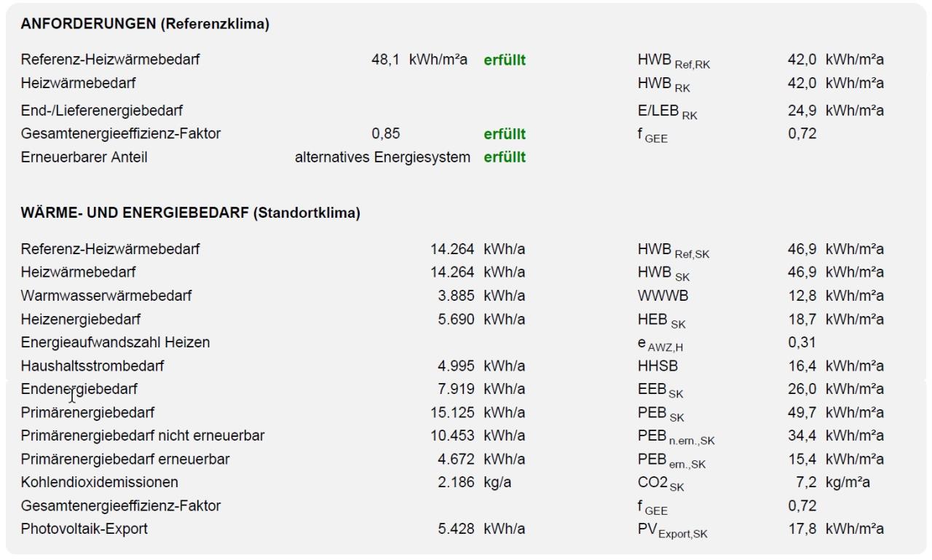Click erfüllt next to alternatives Energiesystem
The image size is (932, 560).
point(505,157)
